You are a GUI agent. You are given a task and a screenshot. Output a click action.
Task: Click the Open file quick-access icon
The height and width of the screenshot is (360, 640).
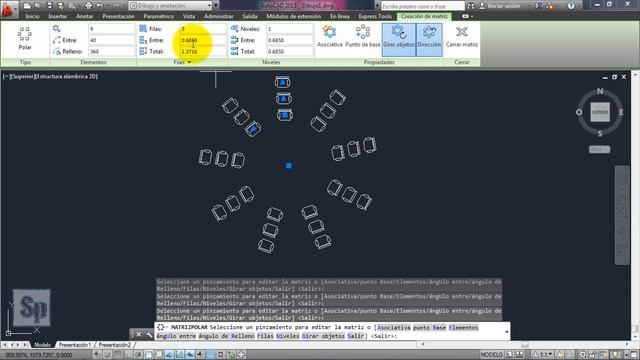(x=38, y=6)
